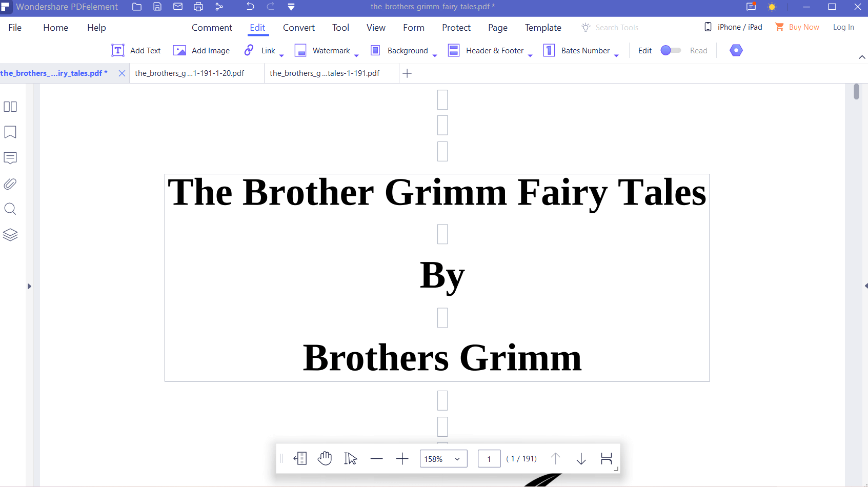Toggle the Edit/Read mode switch
The height and width of the screenshot is (487, 868).
pos(671,50)
